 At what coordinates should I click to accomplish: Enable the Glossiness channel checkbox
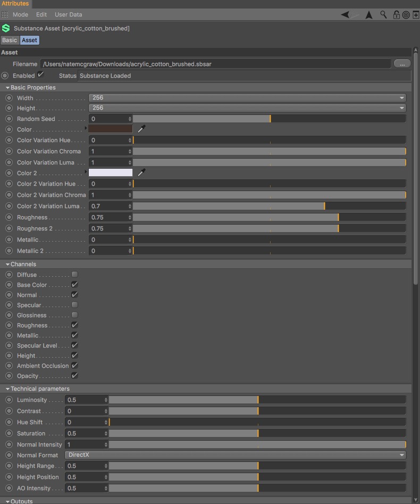click(74, 315)
